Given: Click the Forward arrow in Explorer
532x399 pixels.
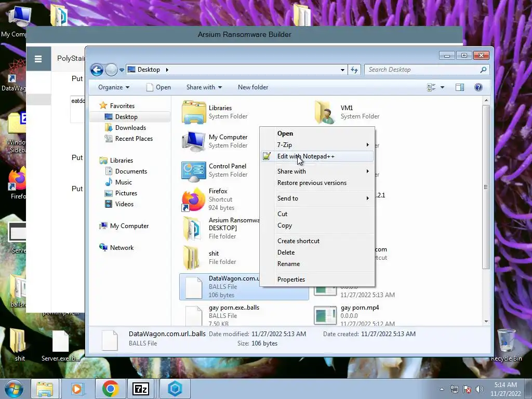Looking at the screenshot, I should click(111, 70).
